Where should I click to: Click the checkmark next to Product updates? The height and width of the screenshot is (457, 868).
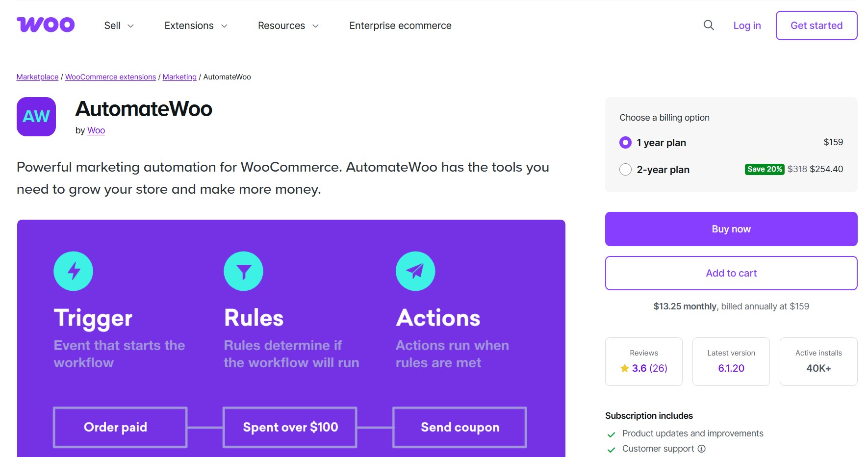pos(611,433)
